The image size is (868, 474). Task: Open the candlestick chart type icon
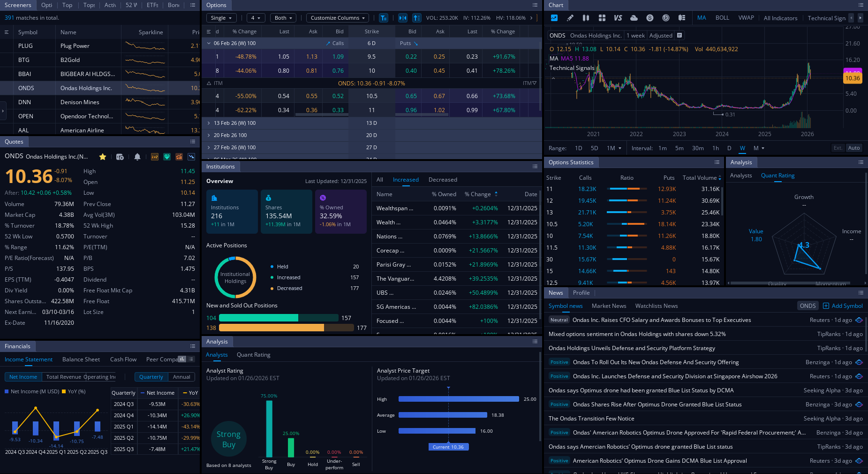[x=586, y=18]
